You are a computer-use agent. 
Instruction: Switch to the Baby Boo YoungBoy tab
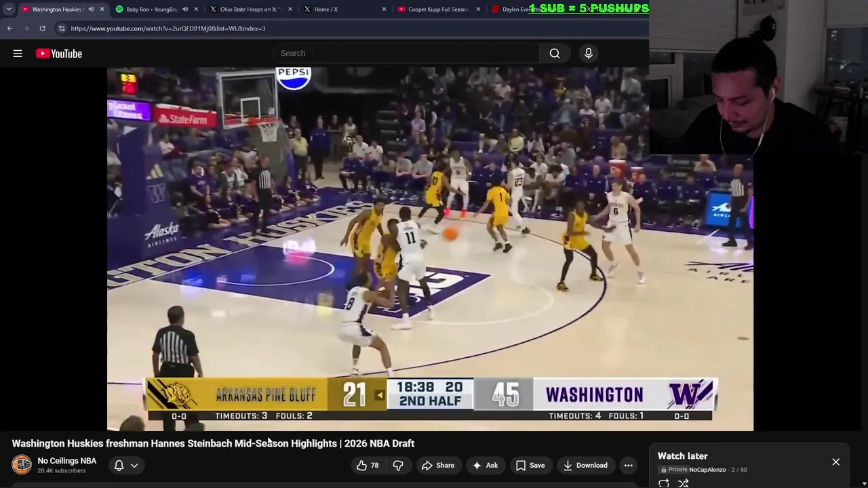151,9
